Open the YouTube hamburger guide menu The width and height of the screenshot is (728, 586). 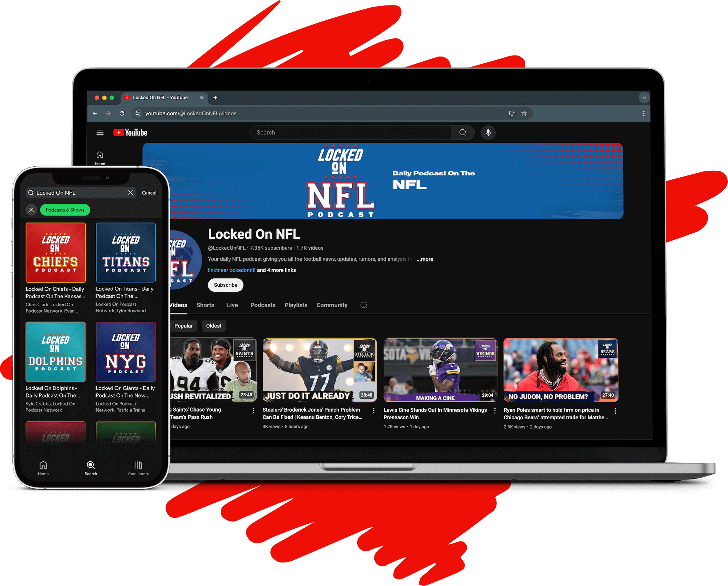100,132
